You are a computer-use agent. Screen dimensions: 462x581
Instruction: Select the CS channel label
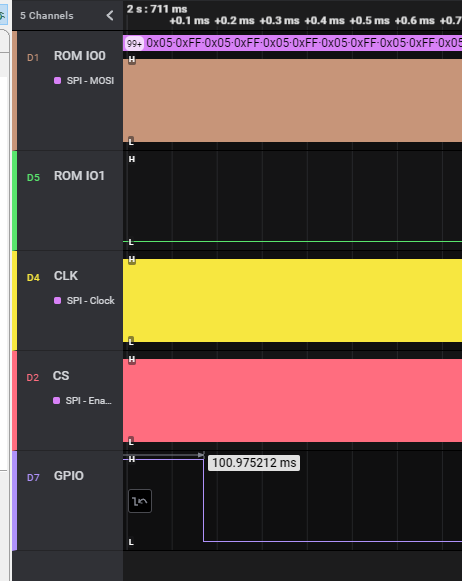pyautogui.click(x=61, y=376)
